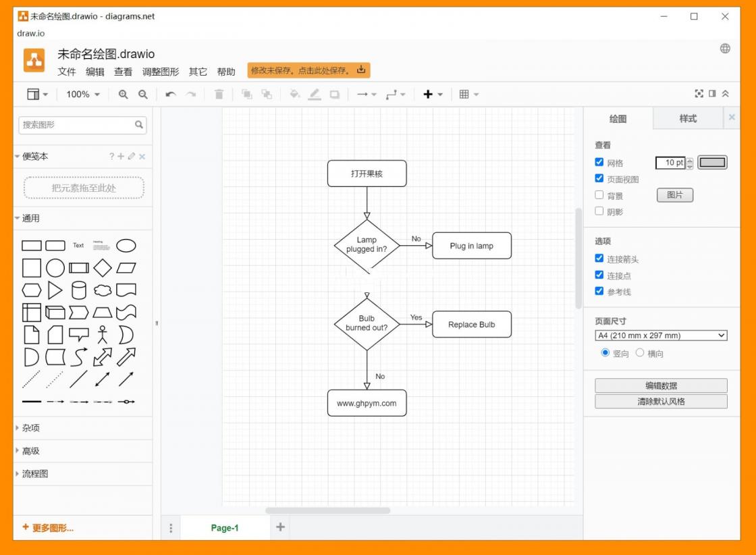Open the A4 page size dropdown
This screenshot has width=756, height=555.
[661, 335]
